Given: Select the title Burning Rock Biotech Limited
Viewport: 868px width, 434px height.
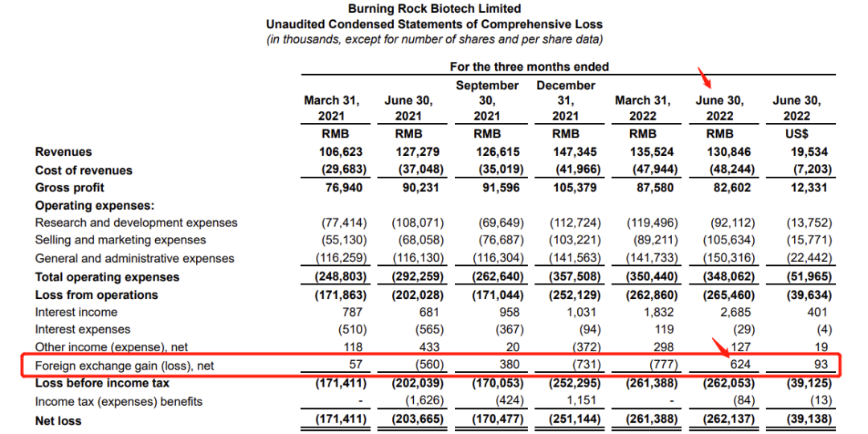Looking at the screenshot, I should tap(434, 8).
